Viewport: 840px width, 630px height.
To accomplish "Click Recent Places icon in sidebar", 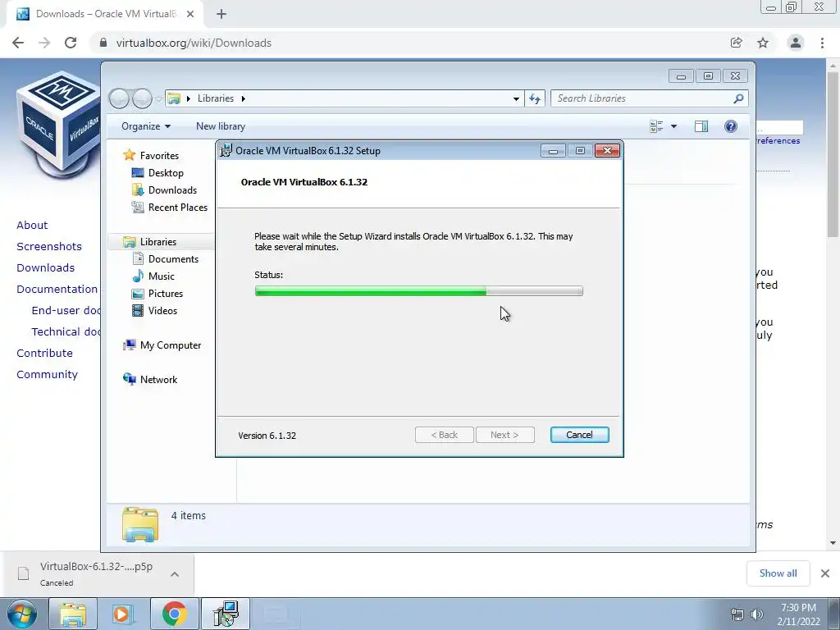I will (138, 208).
